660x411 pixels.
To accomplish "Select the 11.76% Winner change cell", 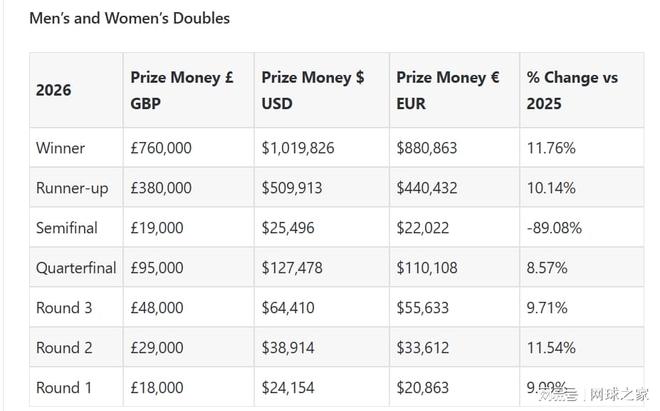I will point(551,148).
